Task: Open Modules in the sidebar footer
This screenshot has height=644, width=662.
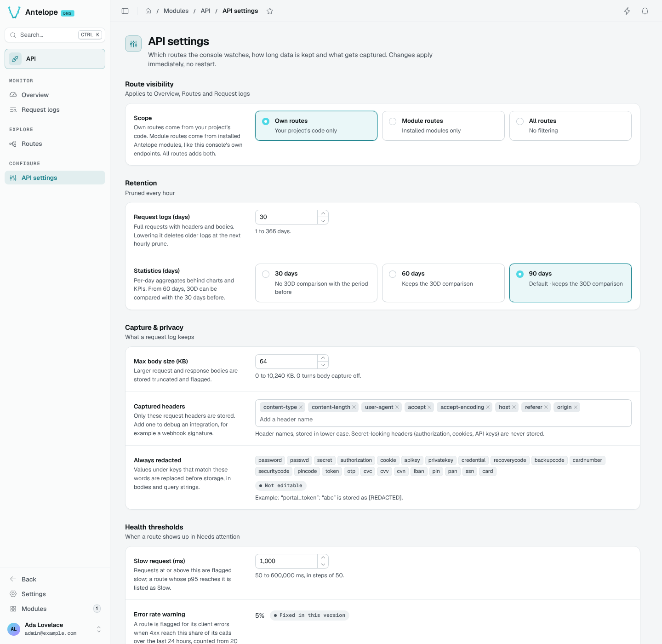Action: pyautogui.click(x=55, y=609)
